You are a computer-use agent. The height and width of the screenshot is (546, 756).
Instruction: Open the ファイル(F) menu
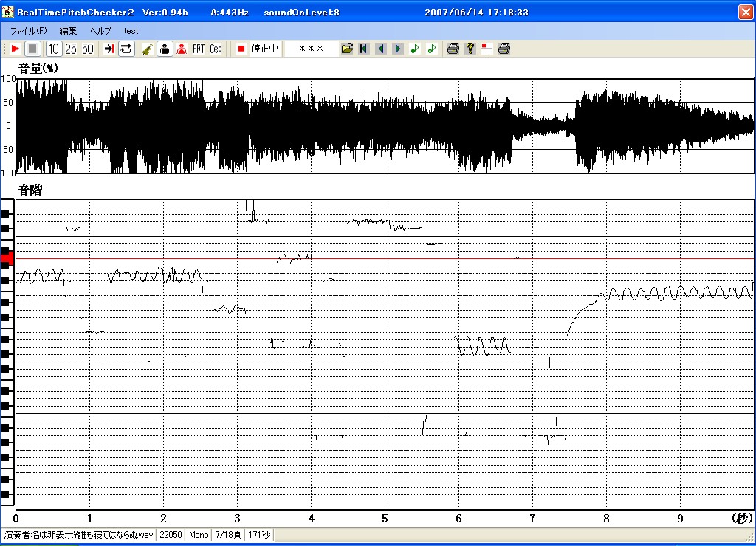pyautogui.click(x=29, y=31)
